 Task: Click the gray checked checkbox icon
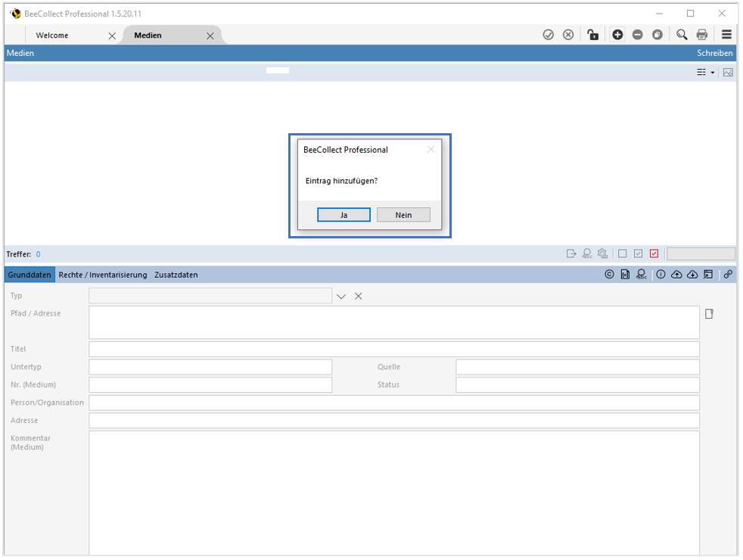coord(639,254)
